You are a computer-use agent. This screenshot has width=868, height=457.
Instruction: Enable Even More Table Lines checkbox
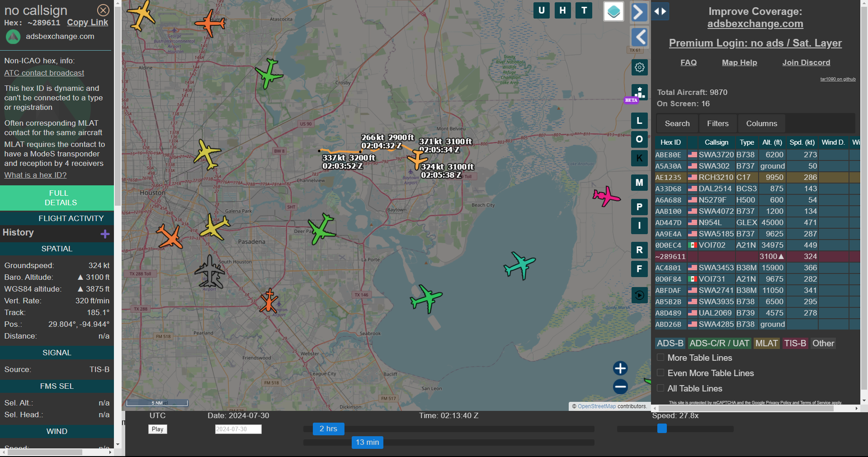[x=660, y=372]
